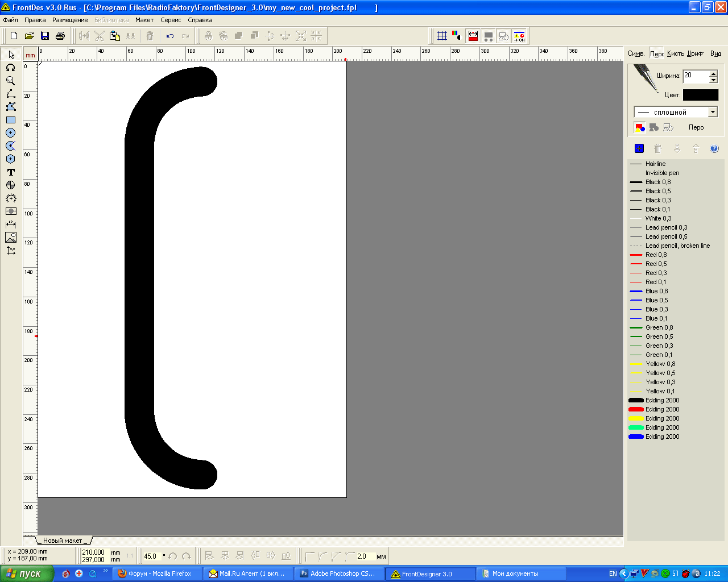This screenshot has height=582, width=728.
Task: Choose the Hairline pen preset
Action: pyautogui.click(x=655, y=164)
